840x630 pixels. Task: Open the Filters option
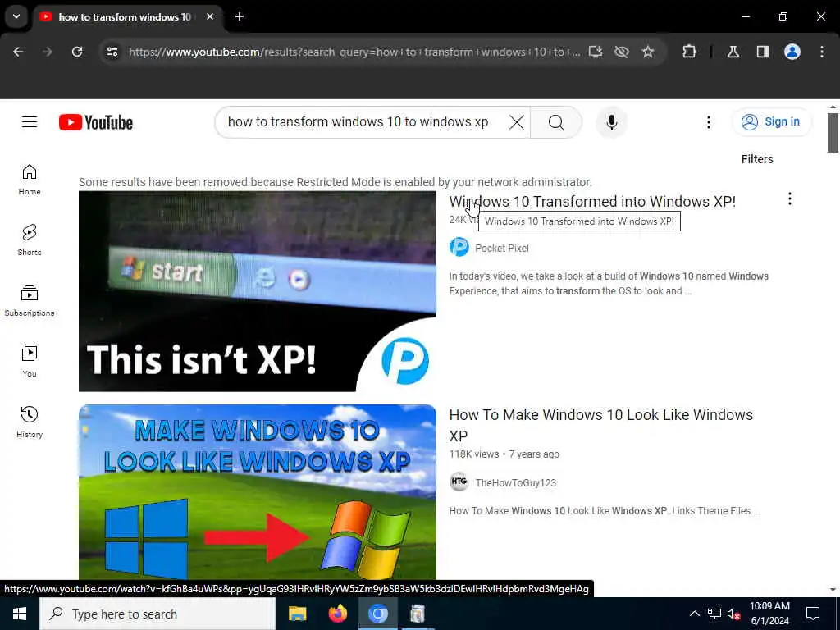[x=757, y=159]
